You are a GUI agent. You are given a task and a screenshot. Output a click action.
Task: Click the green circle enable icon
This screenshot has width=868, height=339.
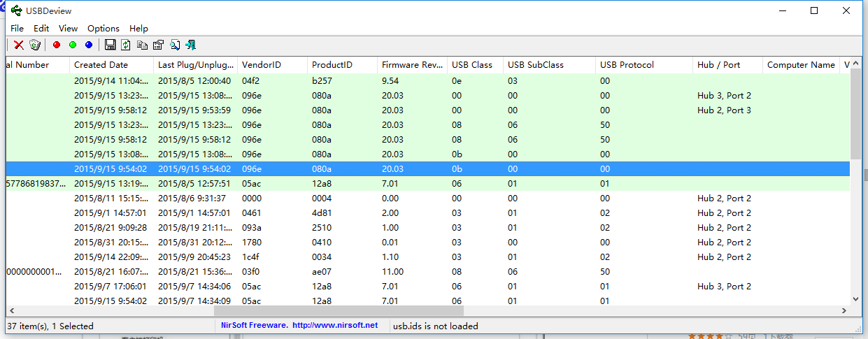click(x=73, y=45)
